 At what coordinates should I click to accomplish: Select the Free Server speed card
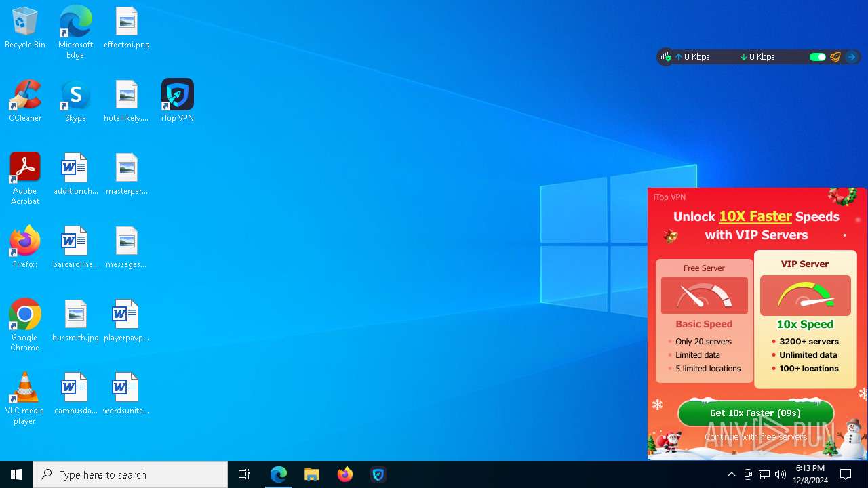click(x=704, y=321)
